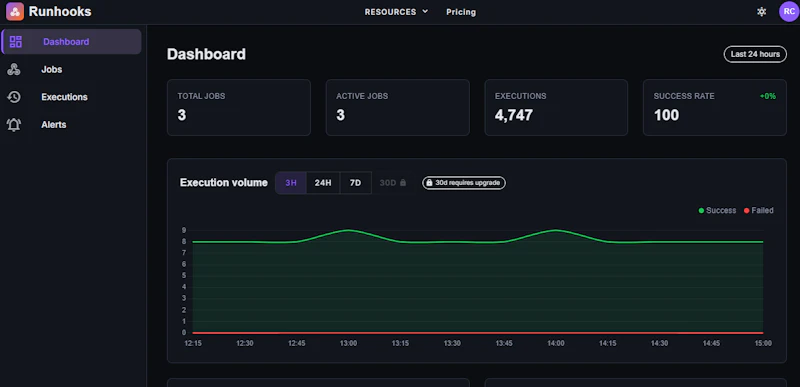This screenshot has height=387, width=800.
Task: Click the Execution volume chart title
Action: [223, 183]
